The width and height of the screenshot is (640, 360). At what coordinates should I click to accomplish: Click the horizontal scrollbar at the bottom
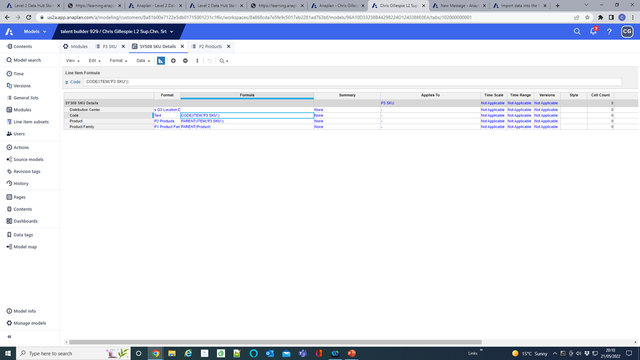point(275,342)
